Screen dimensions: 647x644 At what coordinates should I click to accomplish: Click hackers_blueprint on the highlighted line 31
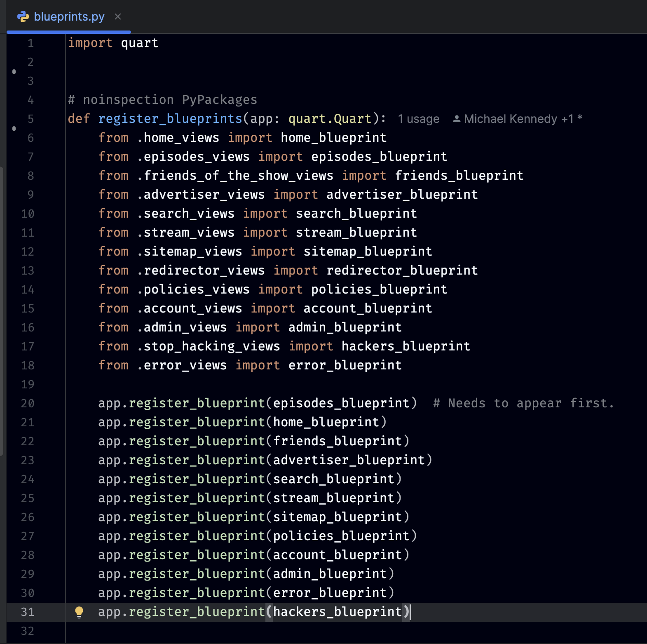point(337,612)
